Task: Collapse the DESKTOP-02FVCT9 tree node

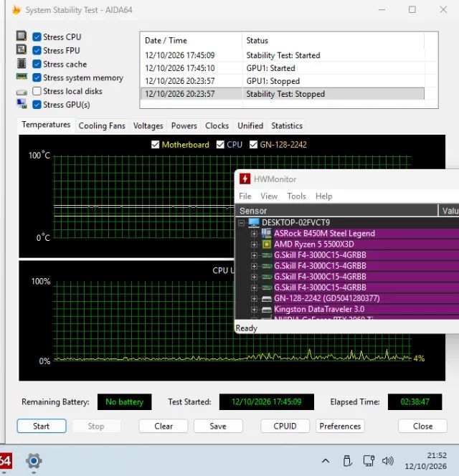Action: click(x=242, y=223)
